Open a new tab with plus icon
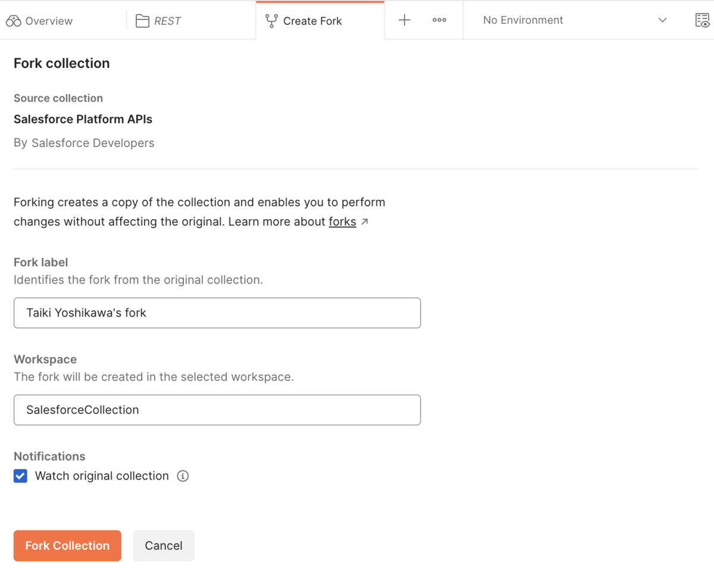Screen dimensions: 714x588 405,20
